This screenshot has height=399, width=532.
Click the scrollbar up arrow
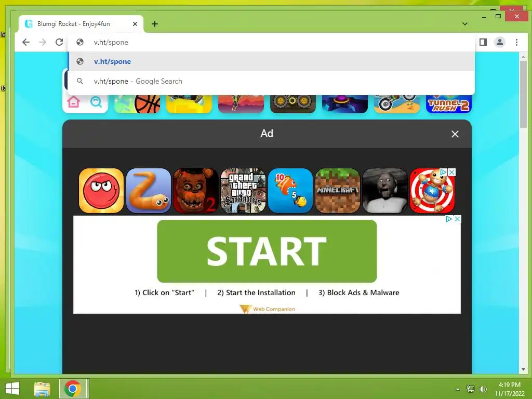point(523,57)
